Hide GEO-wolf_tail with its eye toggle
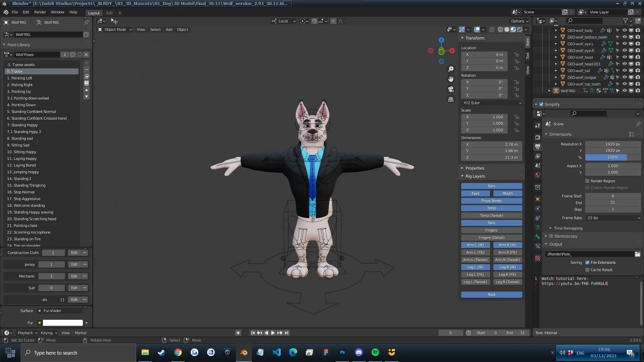Screen dimensions: 644x362 point(625,70)
